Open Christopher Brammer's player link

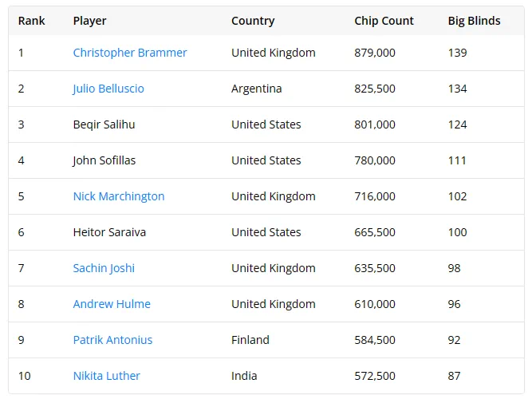point(130,53)
